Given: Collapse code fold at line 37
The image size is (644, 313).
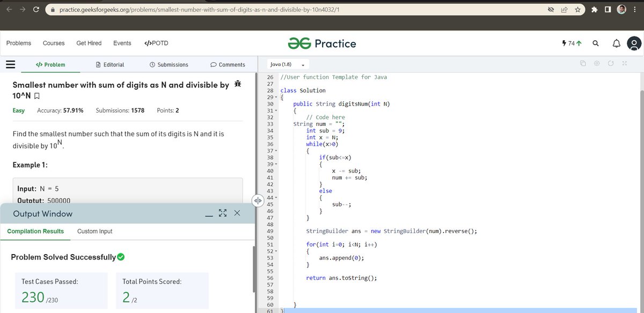Looking at the screenshot, I should [x=276, y=151].
